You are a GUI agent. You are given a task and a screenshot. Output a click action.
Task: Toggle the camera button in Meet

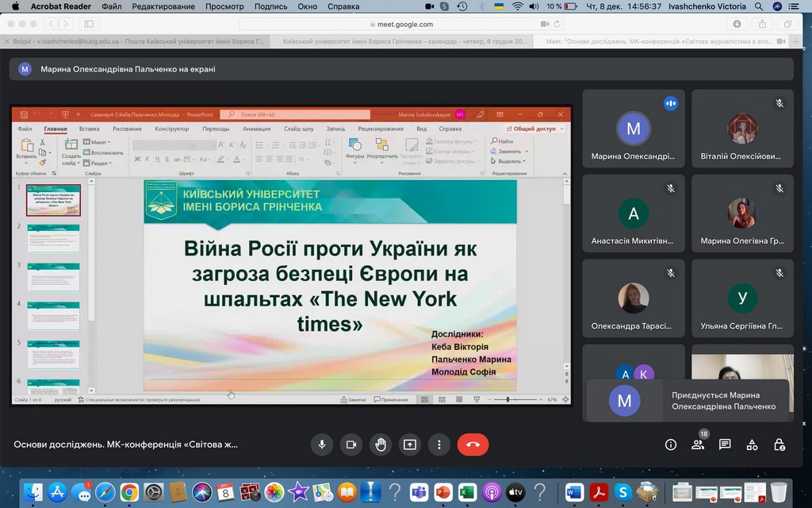(351, 444)
